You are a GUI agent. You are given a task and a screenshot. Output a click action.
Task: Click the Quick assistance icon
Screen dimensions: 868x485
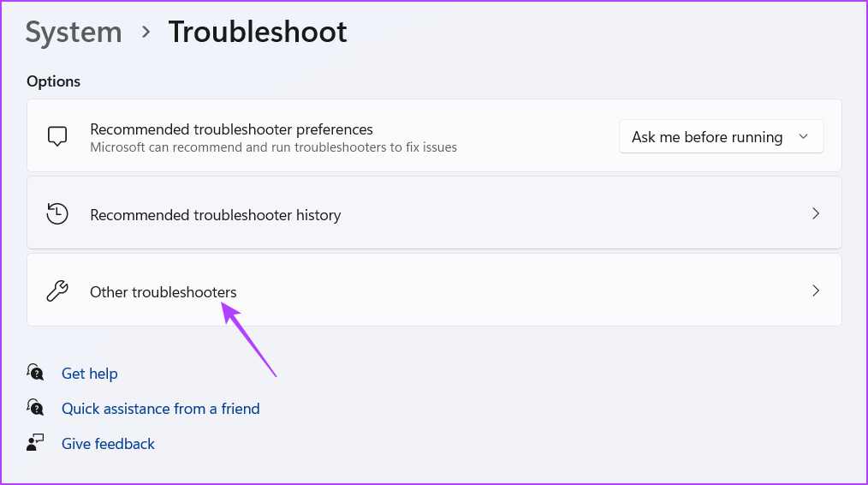pos(35,408)
